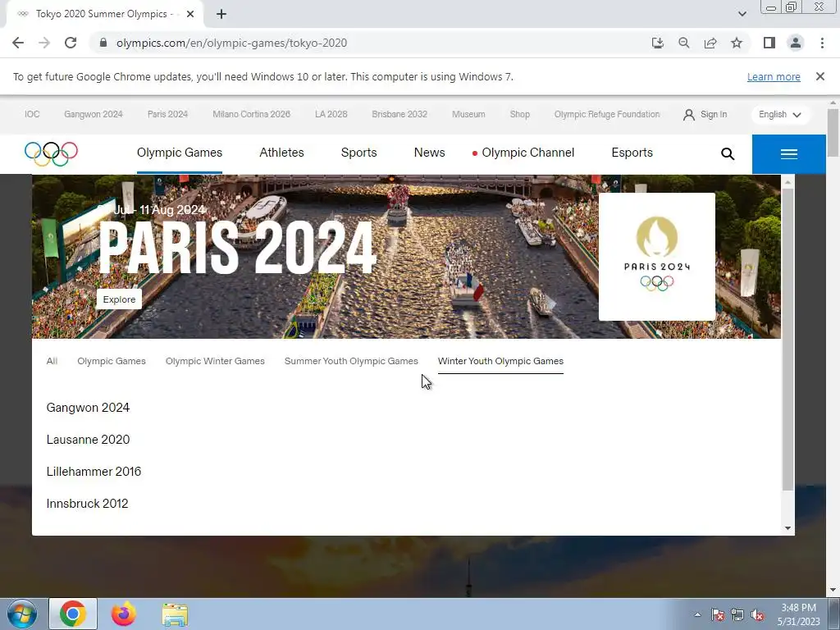Go back to the previous page
The image size is (840, 630).
pos(18,43)
